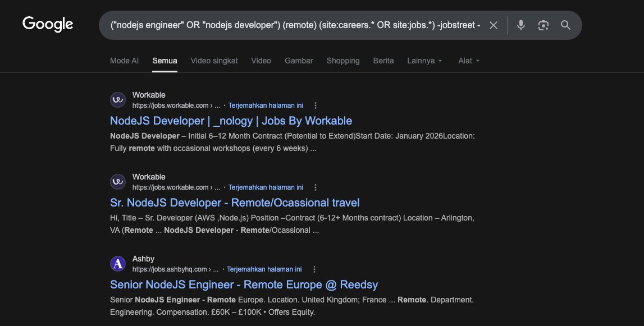
Task: Click the jobs.ashbyhq.com URL text
Action: coord(175,269)
